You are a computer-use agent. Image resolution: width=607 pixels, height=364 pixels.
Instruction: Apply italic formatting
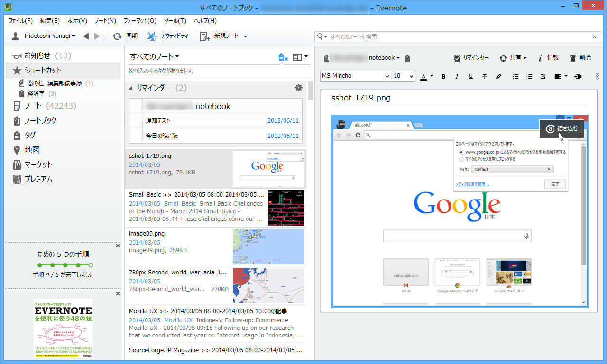[457, 76]
